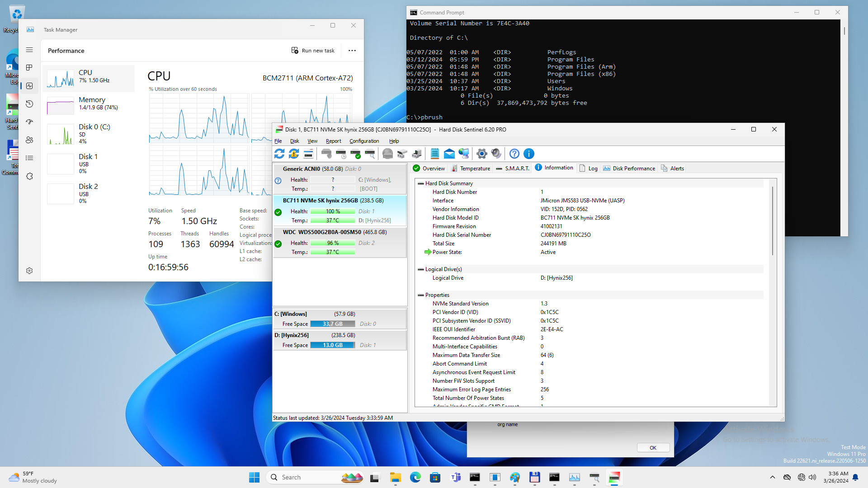Viewport: 868px width, 488px height.
Task: Click the disk with green checkmark icon
Action: pyautogui.click(x=356, y=154)
